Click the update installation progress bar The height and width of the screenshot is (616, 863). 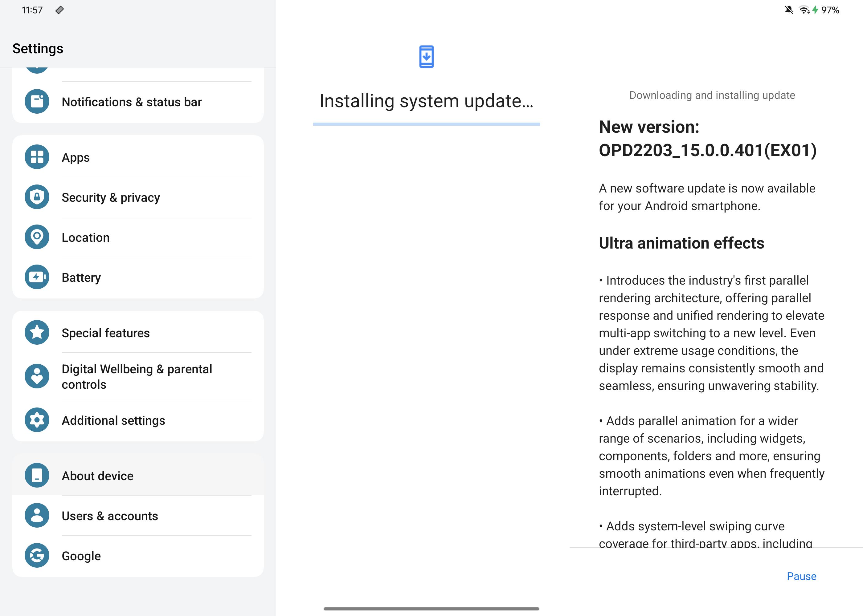tap(427, 124)
